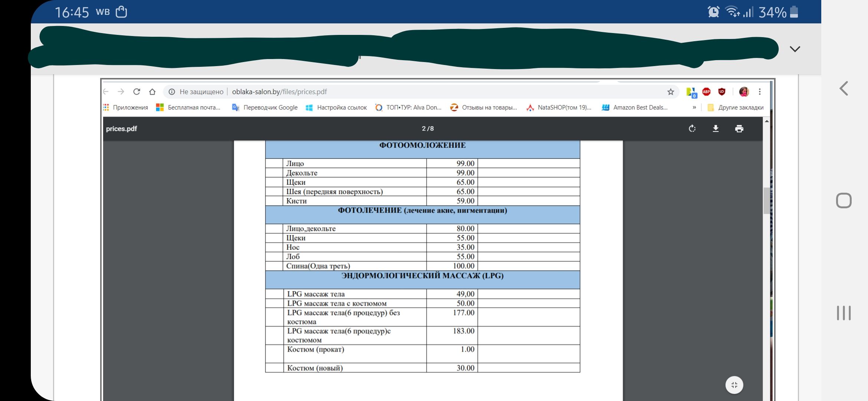Go to browser home page
The width and height of the screenshot is (868, 401).
[152, 92]
